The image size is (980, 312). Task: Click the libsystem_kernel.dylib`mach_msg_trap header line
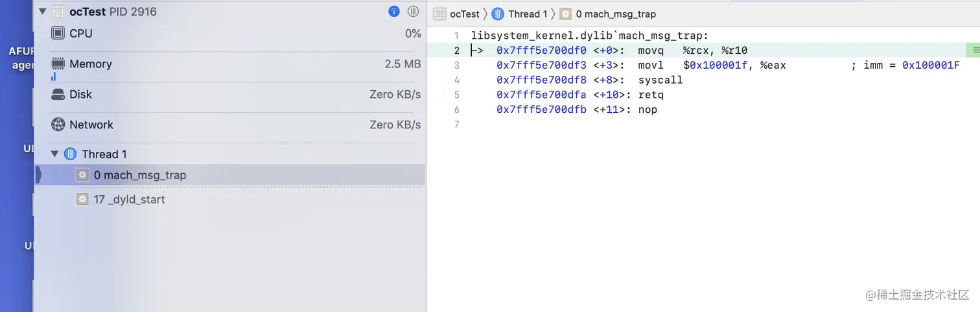[590, 36]
